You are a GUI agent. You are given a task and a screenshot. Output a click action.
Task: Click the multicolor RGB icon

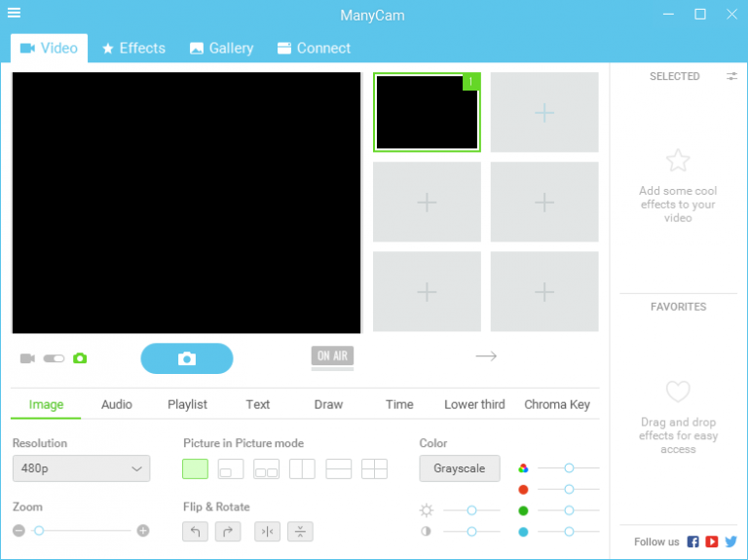coord(523,467)
